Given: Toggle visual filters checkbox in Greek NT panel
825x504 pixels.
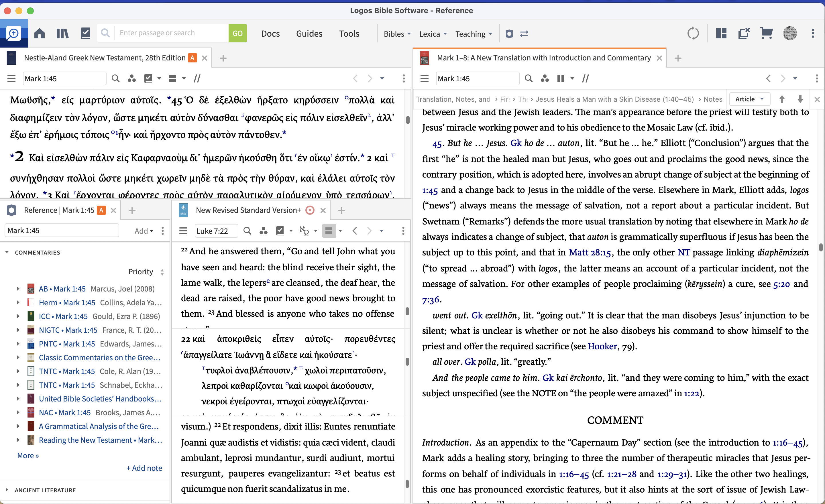Looking at the screenshot, I should coord(148,79).
